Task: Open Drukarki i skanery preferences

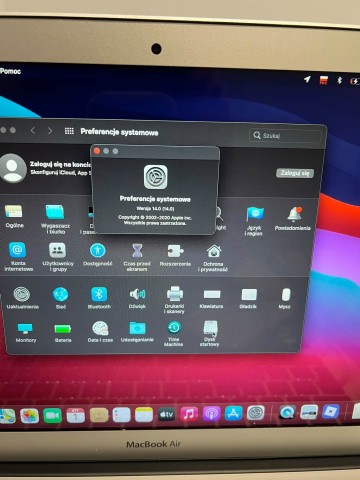Action: [174, 299]
